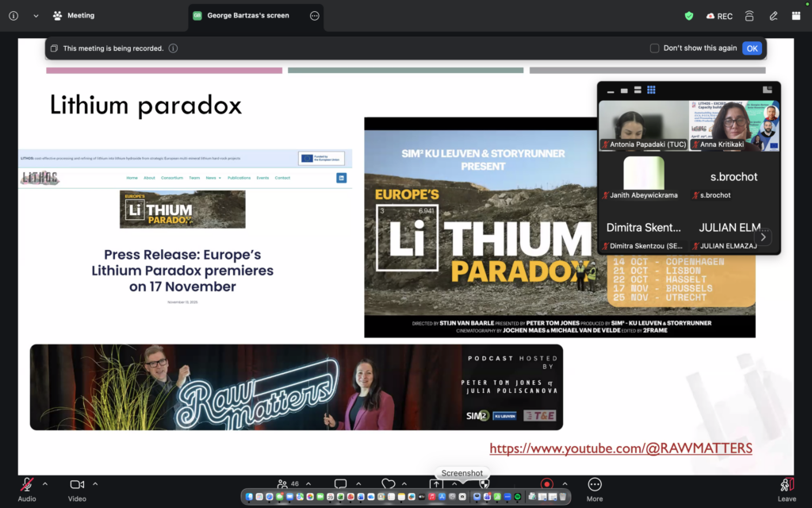The height and width of the screenshot is (508, 812).
Task: Open audio options chevron
Action: 45,484
